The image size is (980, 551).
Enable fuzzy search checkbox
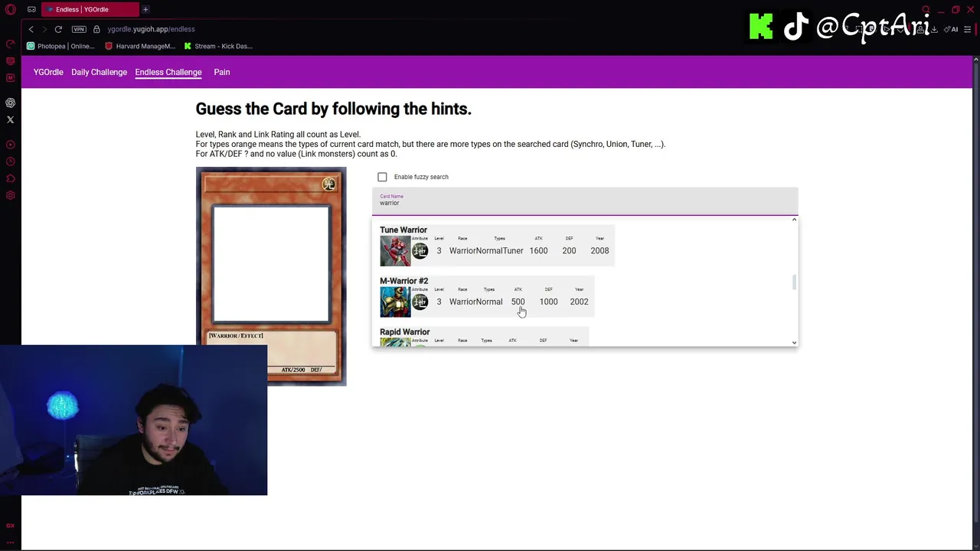coord(382,177)
